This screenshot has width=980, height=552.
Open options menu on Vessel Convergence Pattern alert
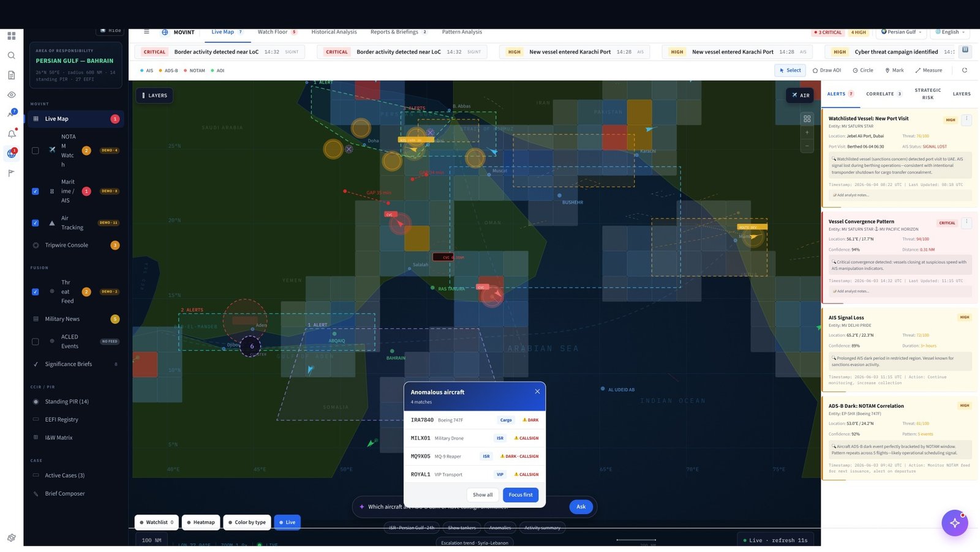967,222
